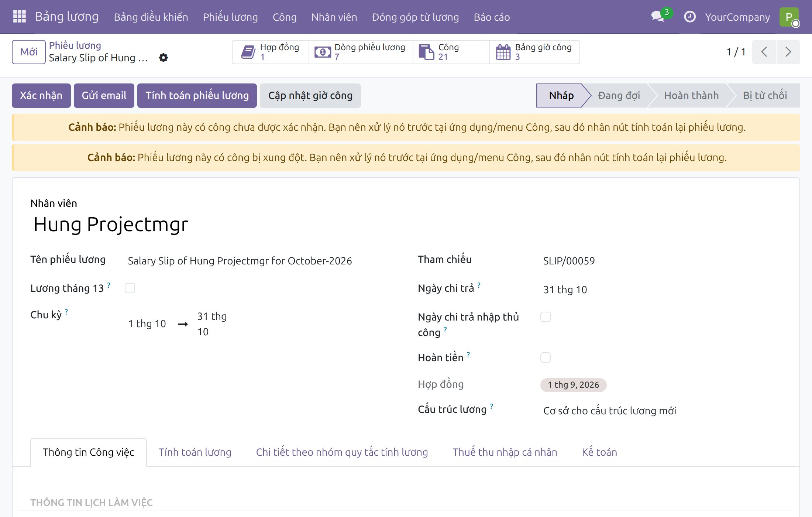The width and height of the screenshot is (812, 517).
Task: Show help tooltip for Ngày chi trả
Action: coord(479,285)
